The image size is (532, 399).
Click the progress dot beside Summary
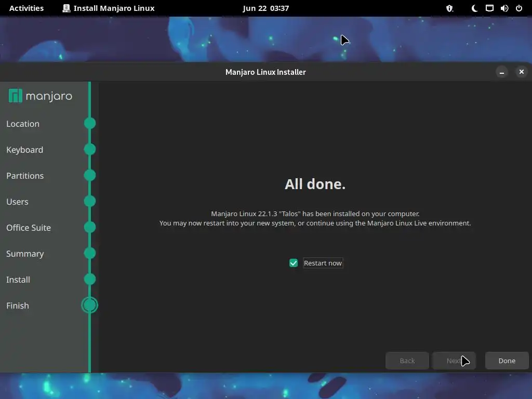[90, 253]
